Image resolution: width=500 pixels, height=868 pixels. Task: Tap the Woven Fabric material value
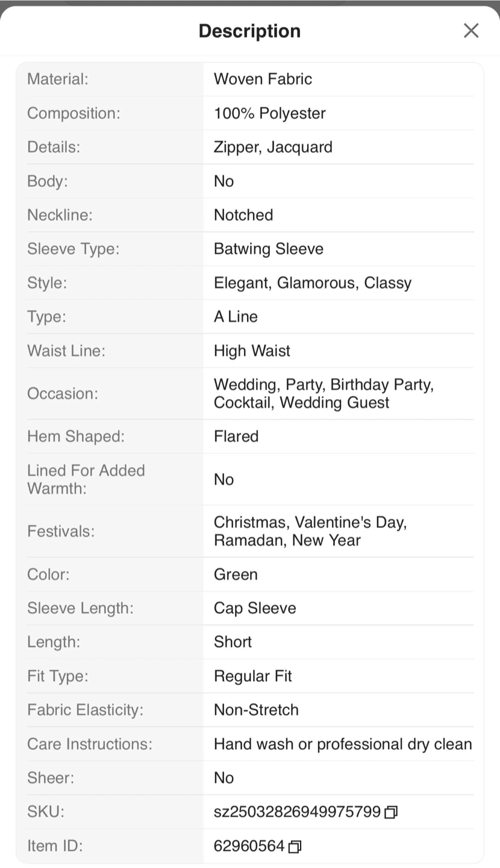tap(263, 79)
